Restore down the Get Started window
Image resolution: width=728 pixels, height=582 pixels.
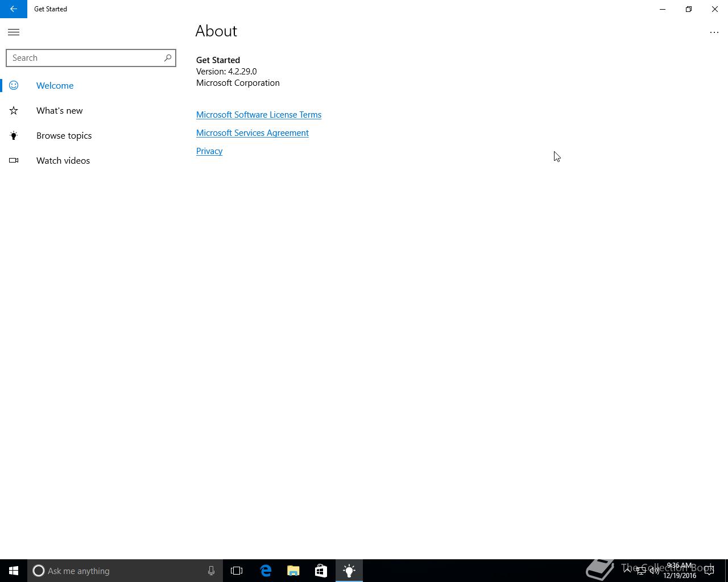689,9
